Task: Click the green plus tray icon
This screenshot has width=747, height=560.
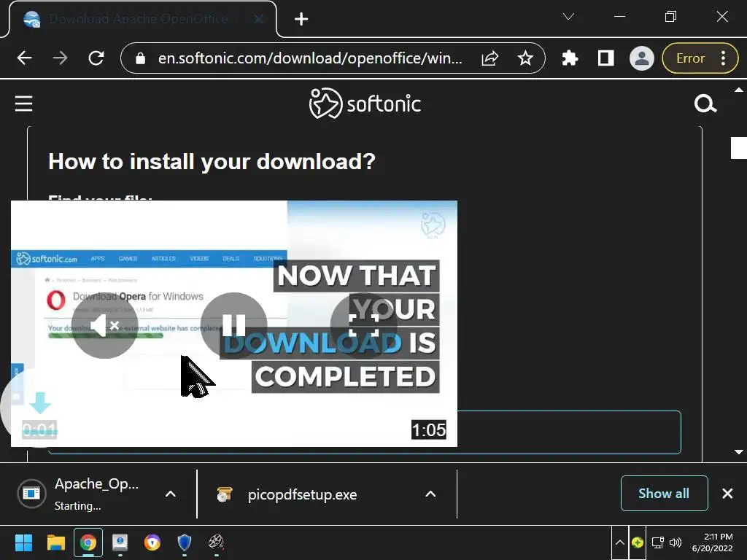Action: click(x=638, y=542)
